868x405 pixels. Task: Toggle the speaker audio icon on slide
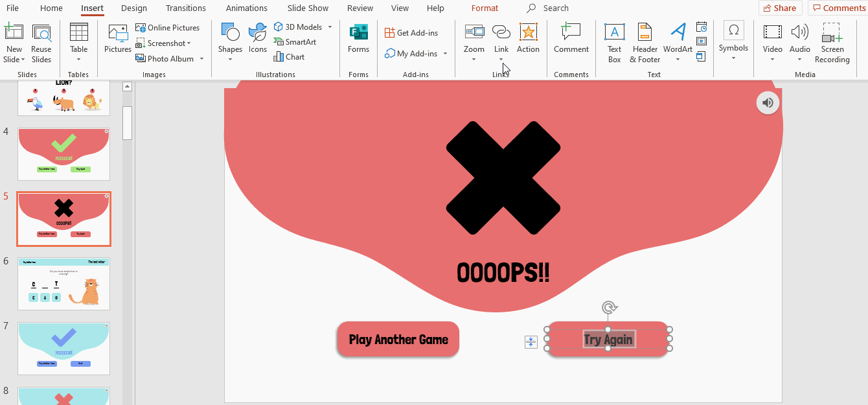tap(768, 102)
